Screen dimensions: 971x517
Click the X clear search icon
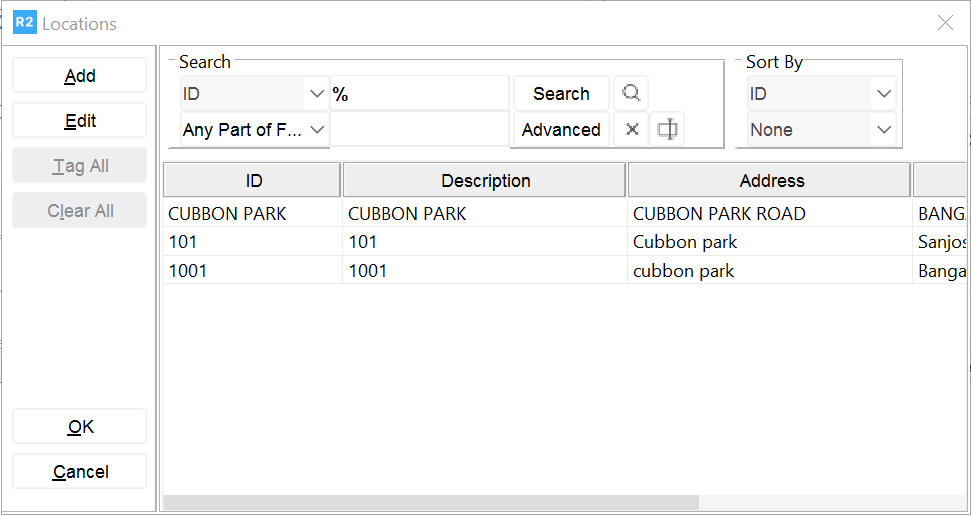tap(631, 130)
